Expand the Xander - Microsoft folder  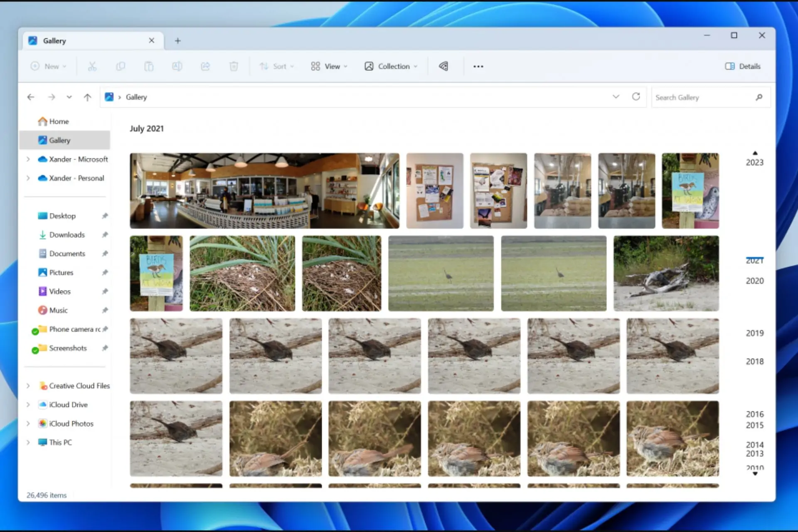click(28, 158)
